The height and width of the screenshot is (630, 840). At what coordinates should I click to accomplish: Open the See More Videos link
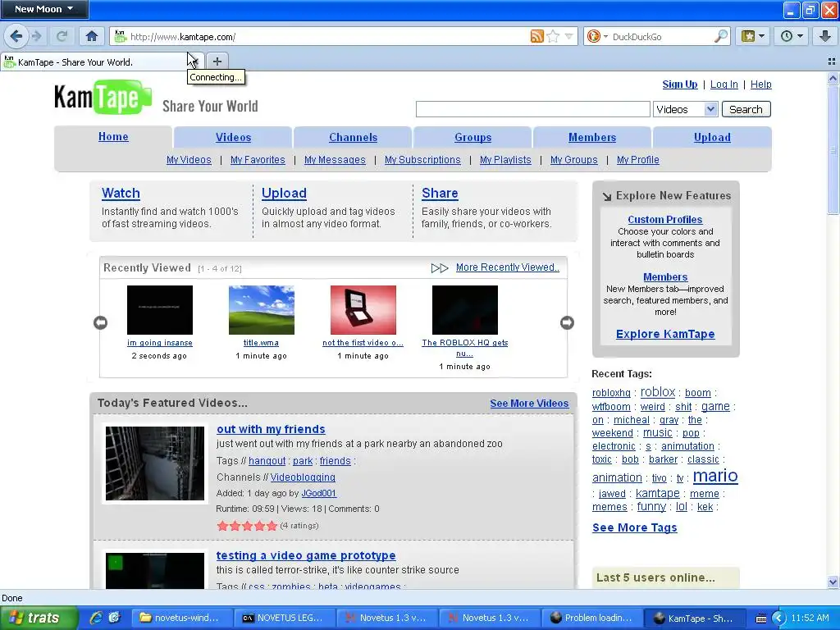tap(529, 404)
